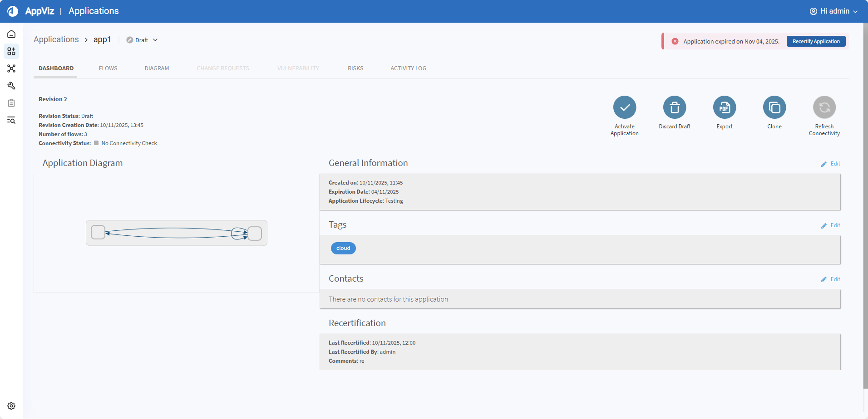Click the Clone application icon
This screenshot has height=419, width=868.
pos(774,107)
